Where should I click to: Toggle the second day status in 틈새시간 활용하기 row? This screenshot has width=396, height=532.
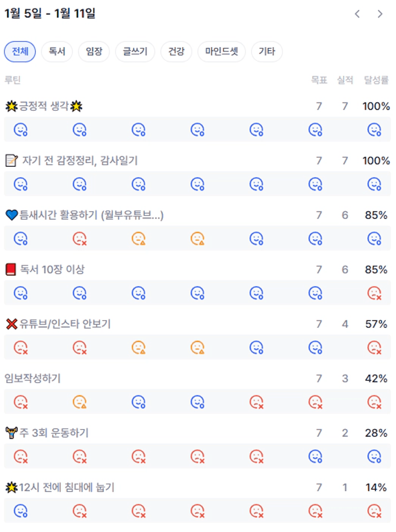(x=79, y=238)
